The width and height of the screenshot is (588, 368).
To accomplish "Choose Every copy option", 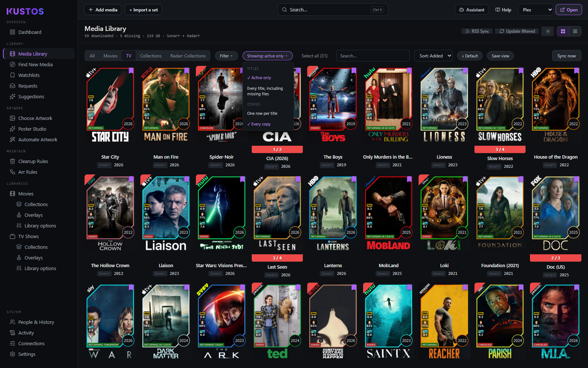I will (x=268, y=124).
